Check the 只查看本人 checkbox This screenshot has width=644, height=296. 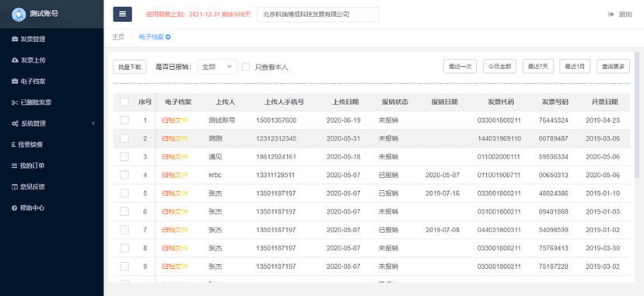246,67
